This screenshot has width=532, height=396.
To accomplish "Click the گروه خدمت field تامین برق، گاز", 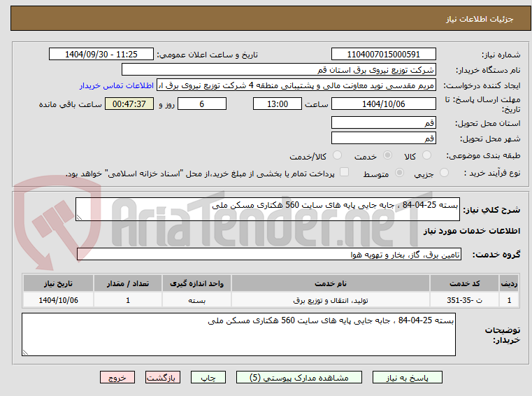I will [269, 254].
